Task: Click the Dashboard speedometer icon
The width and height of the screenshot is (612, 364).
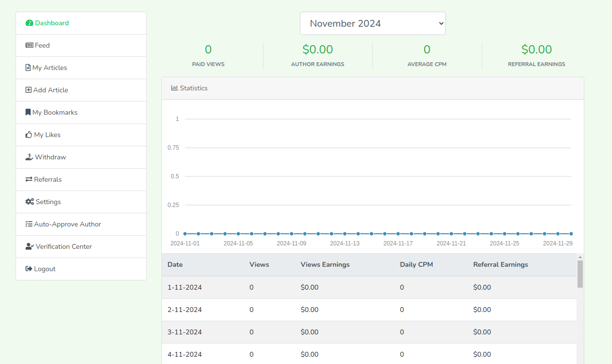Action: pyautogui.click(x=29, y=23)
